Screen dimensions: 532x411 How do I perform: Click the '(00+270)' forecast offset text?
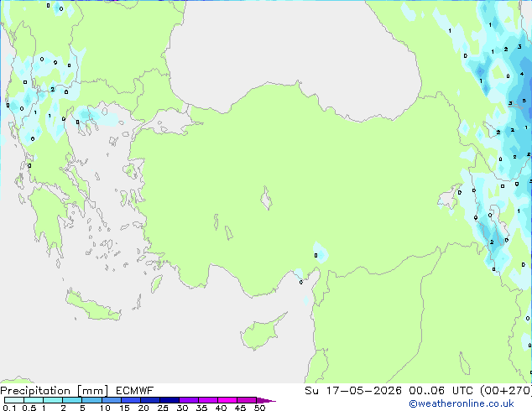pos(506,391)
